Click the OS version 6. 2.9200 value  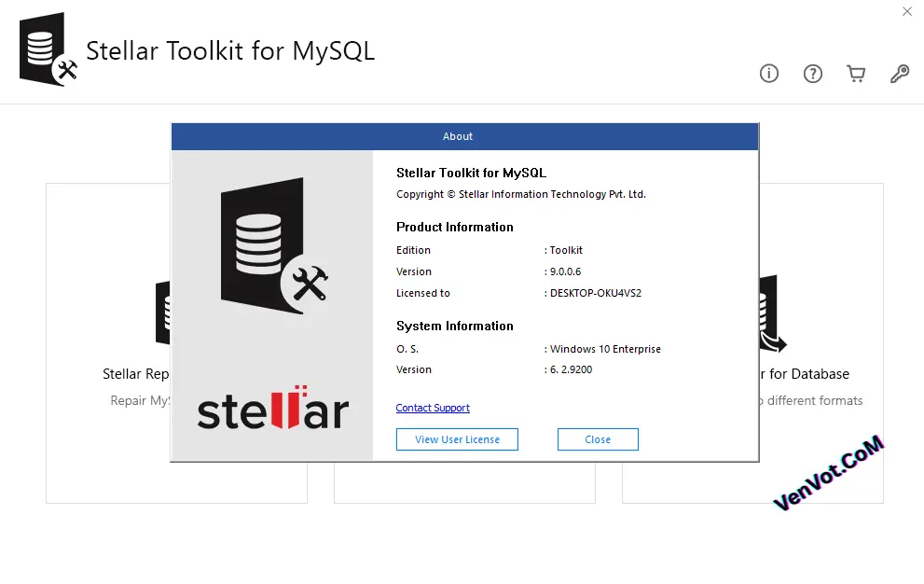click(x=571, y=369)
